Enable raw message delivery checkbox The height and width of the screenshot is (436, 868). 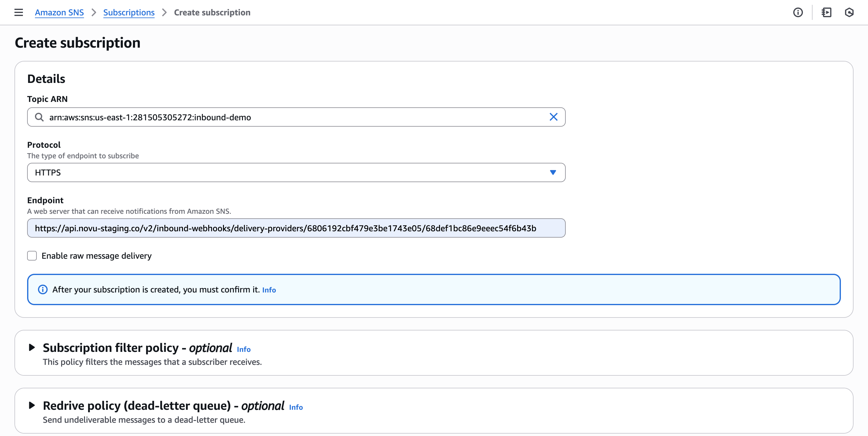click(x=32, y=256)
